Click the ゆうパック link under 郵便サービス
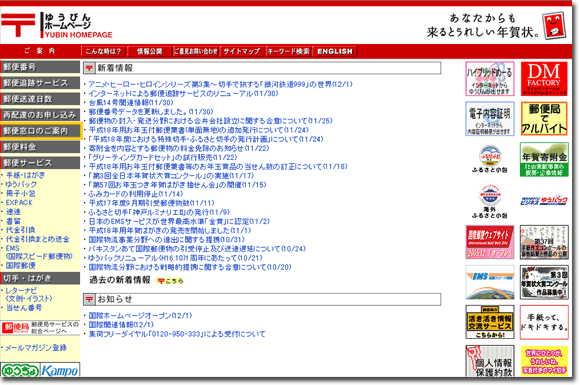 21,184
